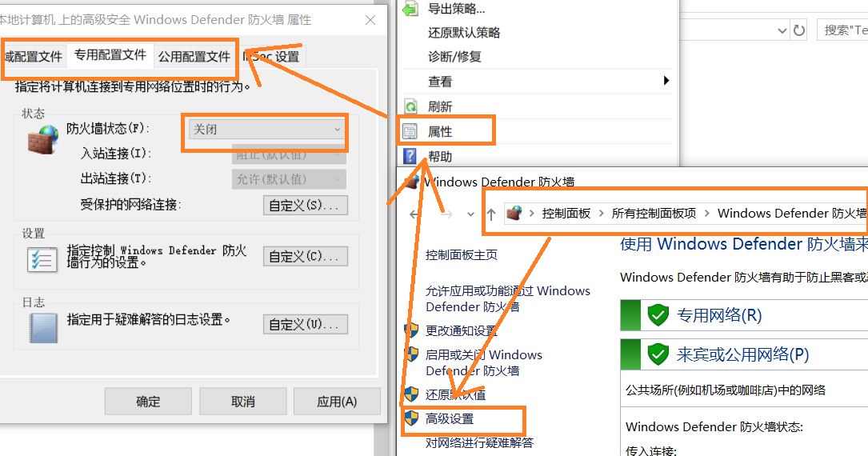
Task: Click the refresh button near the search box
Action: click(799, 30)
